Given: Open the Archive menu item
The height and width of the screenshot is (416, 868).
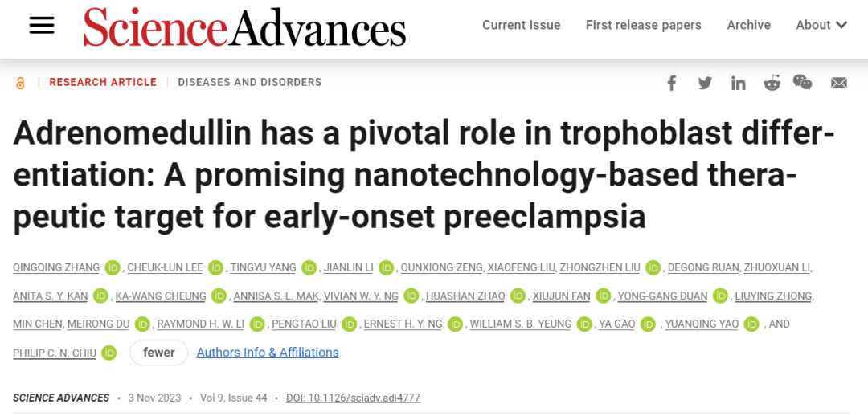Looking at the screenshot, I should tap(748, 25).
